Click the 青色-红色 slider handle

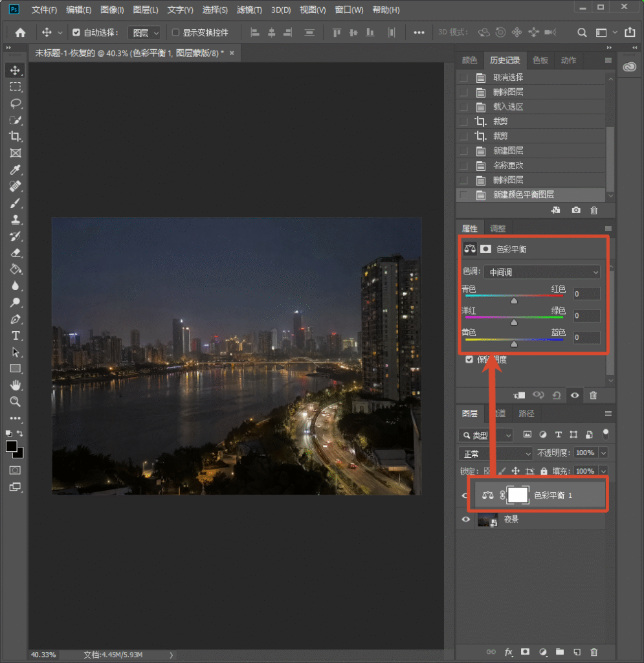(x=514, y=300)
